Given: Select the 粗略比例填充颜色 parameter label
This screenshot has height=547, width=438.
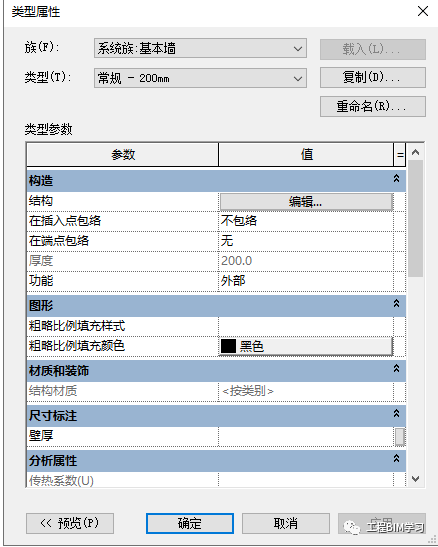Looking at the screenshot, I should pos(77,346).
